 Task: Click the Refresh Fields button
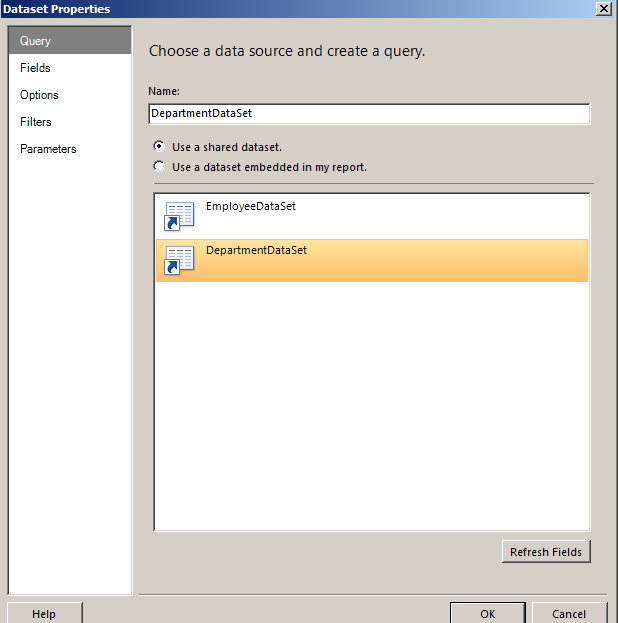[546, 551]
